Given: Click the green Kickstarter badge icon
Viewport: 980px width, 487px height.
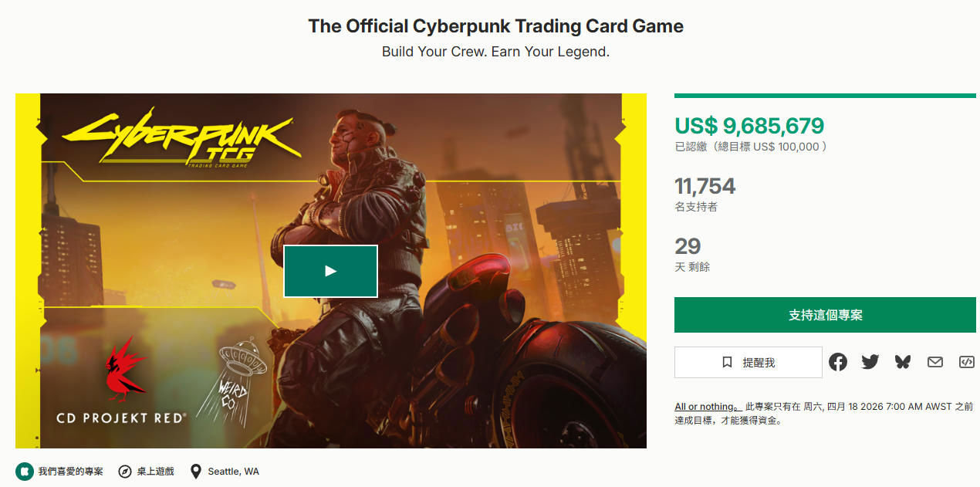Looking at the screenshot, I should (25, 471).
